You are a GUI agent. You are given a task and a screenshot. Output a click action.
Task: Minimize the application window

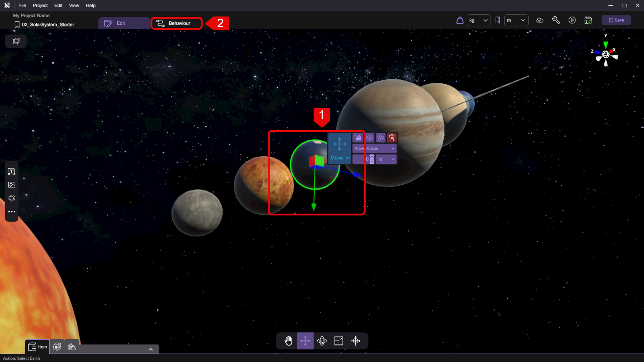click(x=611, y=5)
